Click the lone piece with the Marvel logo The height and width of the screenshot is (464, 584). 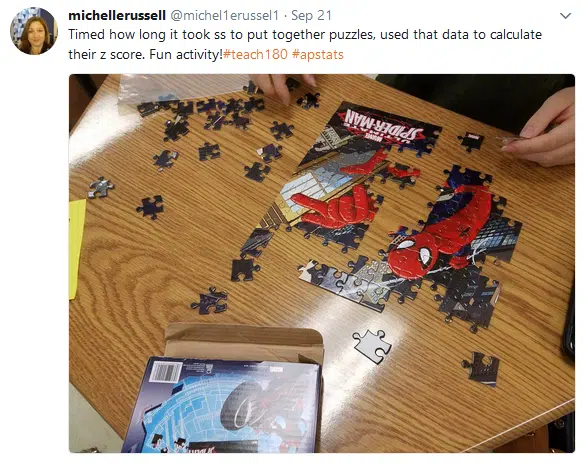coord(472,141)
